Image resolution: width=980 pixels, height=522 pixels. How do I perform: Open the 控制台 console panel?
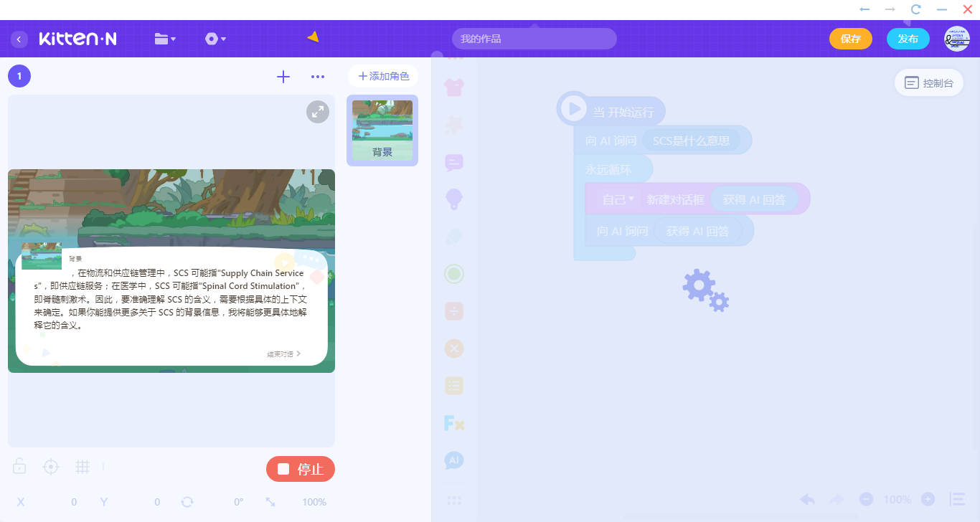click(929, 82)
